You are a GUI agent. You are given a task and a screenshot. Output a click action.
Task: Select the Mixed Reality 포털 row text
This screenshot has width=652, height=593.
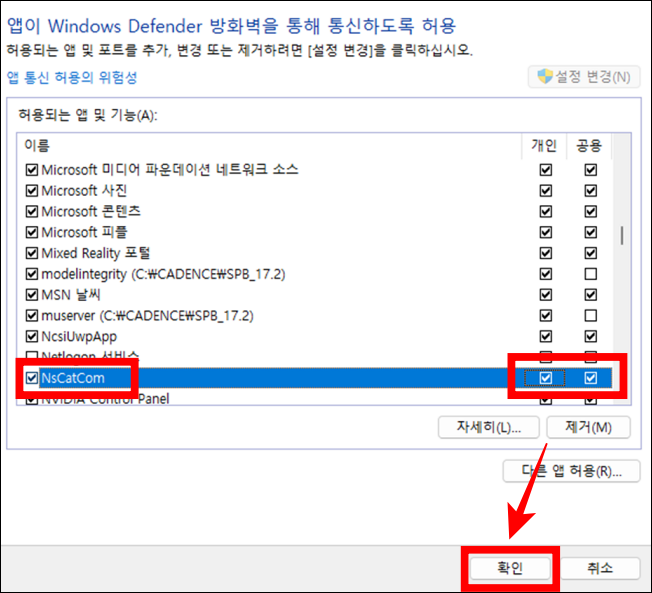coord(96,253)
